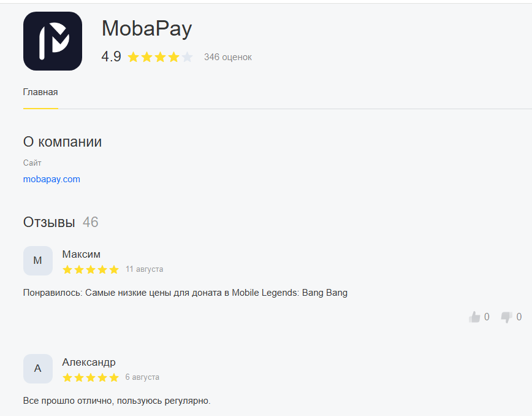Viewport: 532px width, 416px height.
Task: Like Максим's review with thumbs up
Action: (474, 317)
